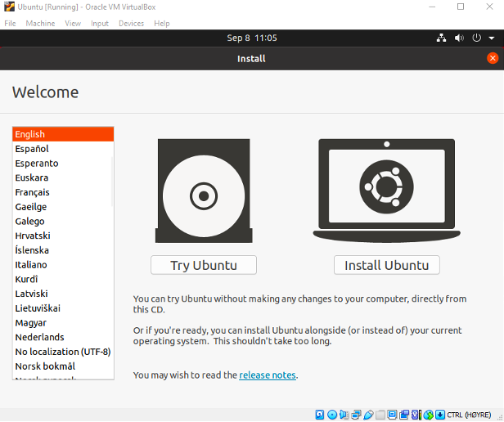The image size is (504, 422).
Task: Open the View menu
Action: 73,24
